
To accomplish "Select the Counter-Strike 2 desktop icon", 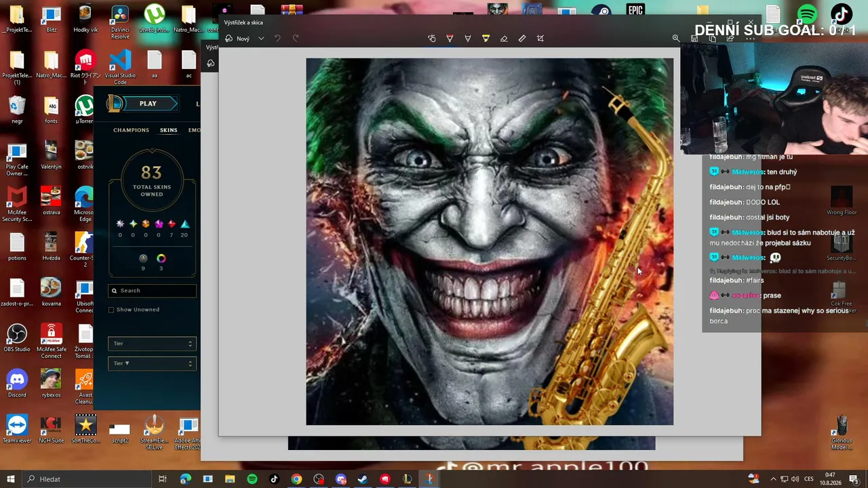I will [84, 248].
